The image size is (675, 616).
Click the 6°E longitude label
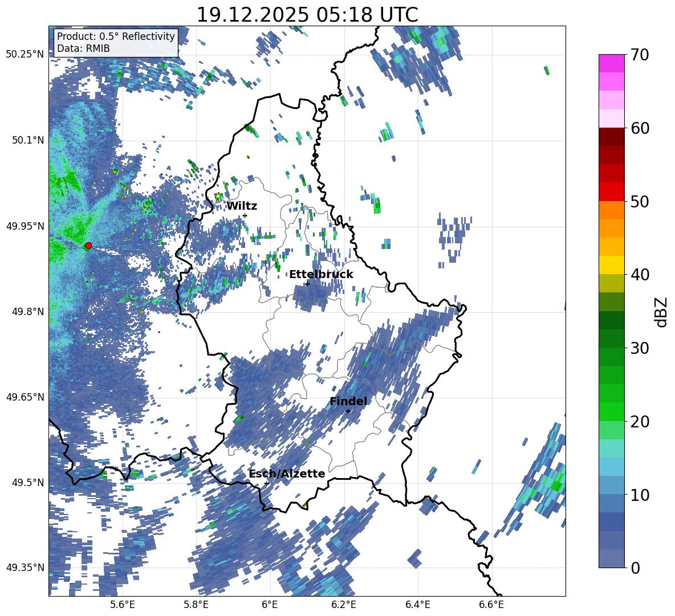[270, 605]
